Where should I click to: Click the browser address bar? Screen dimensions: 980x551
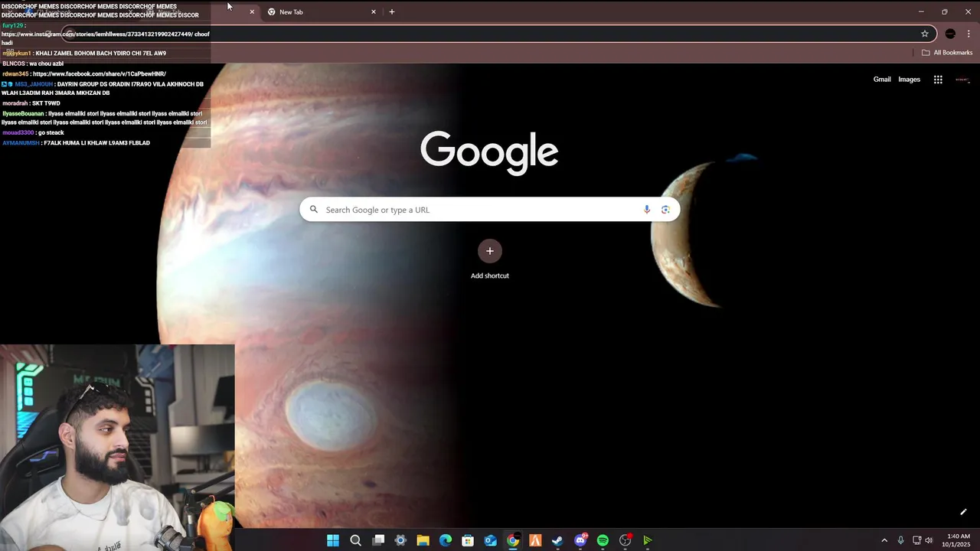(498, 34)
